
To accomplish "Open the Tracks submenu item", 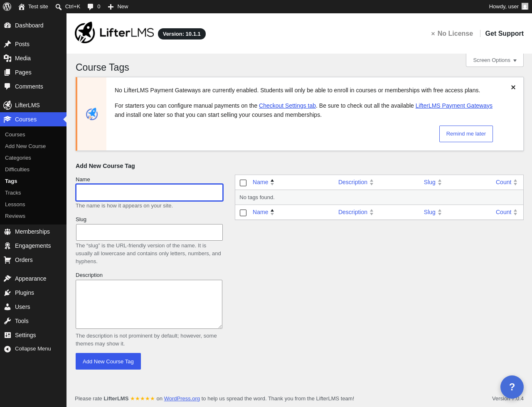I will (13, 193).
